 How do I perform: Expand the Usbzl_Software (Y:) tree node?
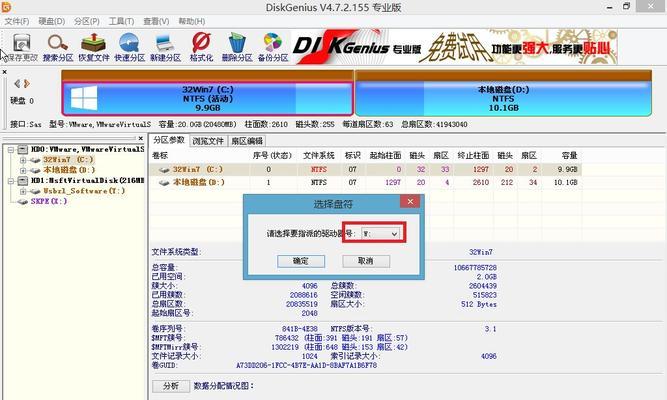pyautogui.click(x=23, y=191)
